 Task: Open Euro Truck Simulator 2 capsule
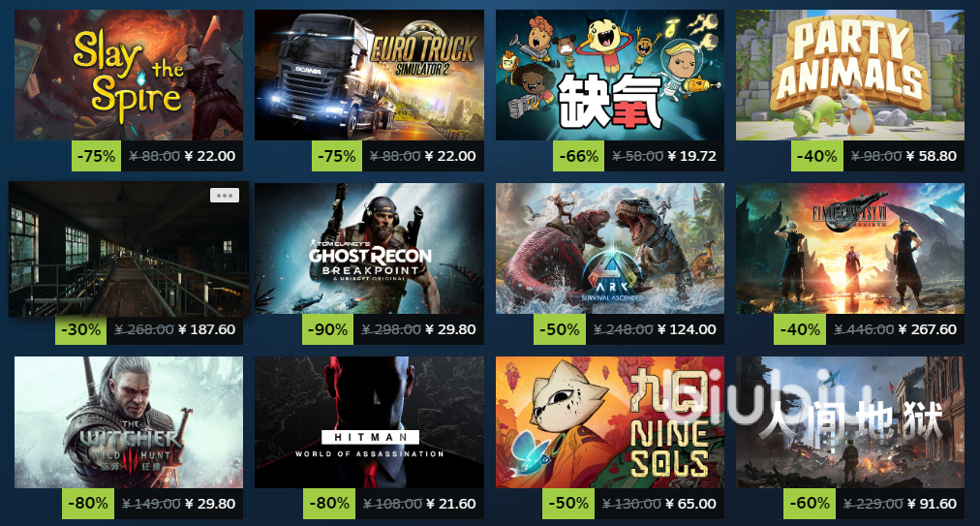pos(369,75)
